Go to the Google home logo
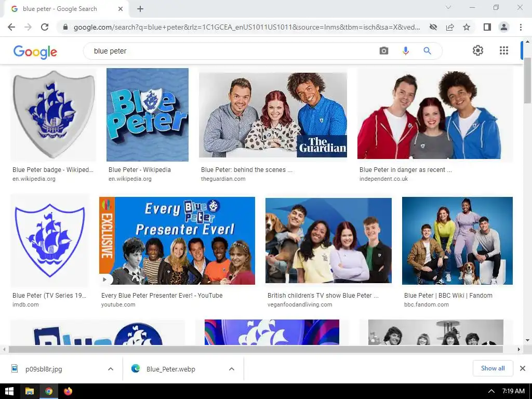Viewport: 532px width, 399px height. 35,51
